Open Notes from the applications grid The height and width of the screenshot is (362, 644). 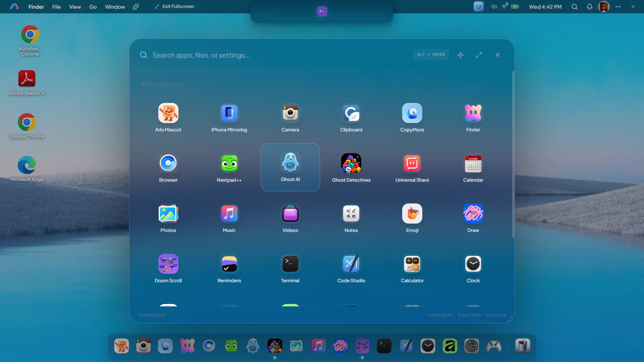tap(351, 218)
